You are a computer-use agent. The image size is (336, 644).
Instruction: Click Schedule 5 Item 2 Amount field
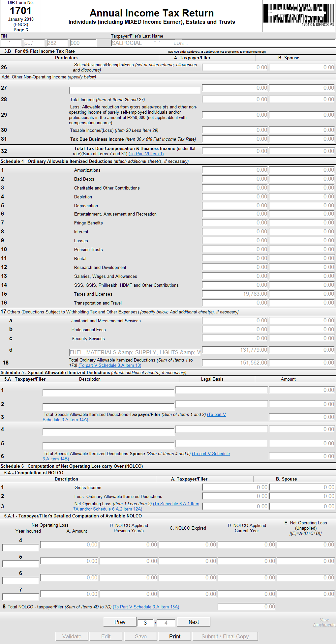[x=302, y=404]
